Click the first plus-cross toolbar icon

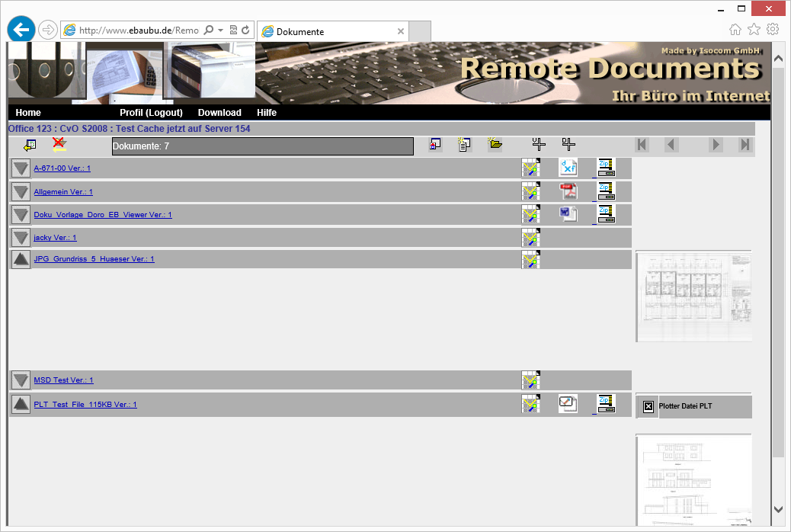(539, 144)
